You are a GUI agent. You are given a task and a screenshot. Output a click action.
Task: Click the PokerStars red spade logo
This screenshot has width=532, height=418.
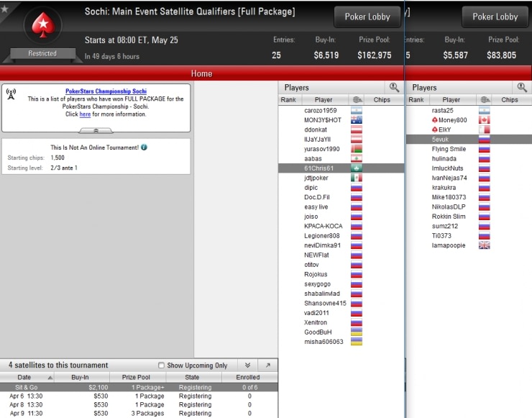pos(43,24)
